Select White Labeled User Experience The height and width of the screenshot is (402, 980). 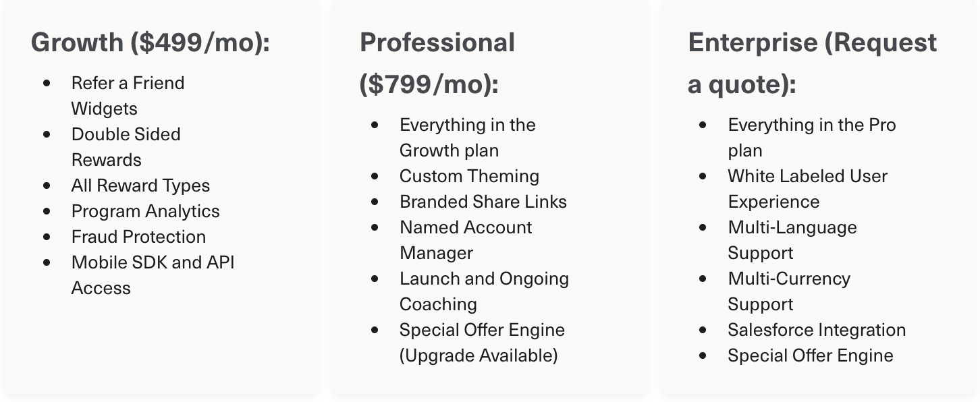pyautogui.click(x=807, y=189)
